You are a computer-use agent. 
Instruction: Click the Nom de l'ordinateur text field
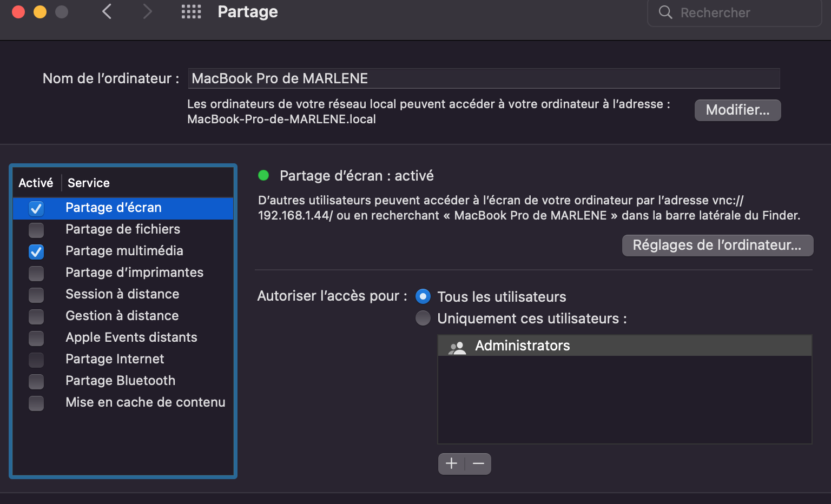point(484,78)
